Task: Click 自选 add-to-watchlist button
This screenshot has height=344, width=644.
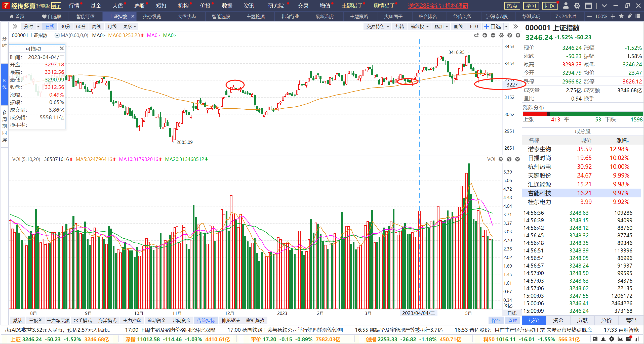Action: [x=493, y=26]
